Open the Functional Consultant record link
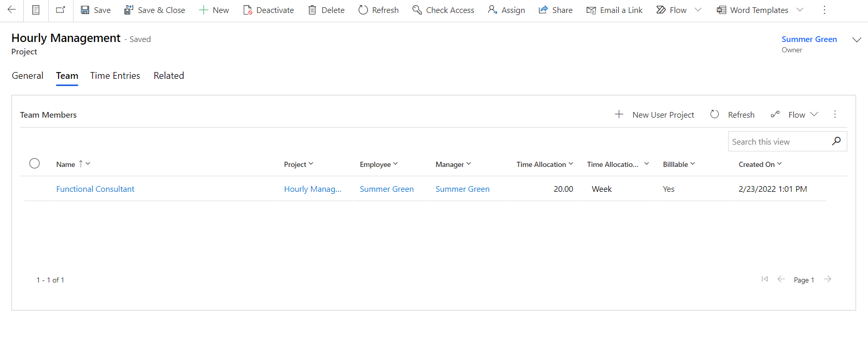The height and width of the screenshot is (338, 868). [x=95, y=189]
